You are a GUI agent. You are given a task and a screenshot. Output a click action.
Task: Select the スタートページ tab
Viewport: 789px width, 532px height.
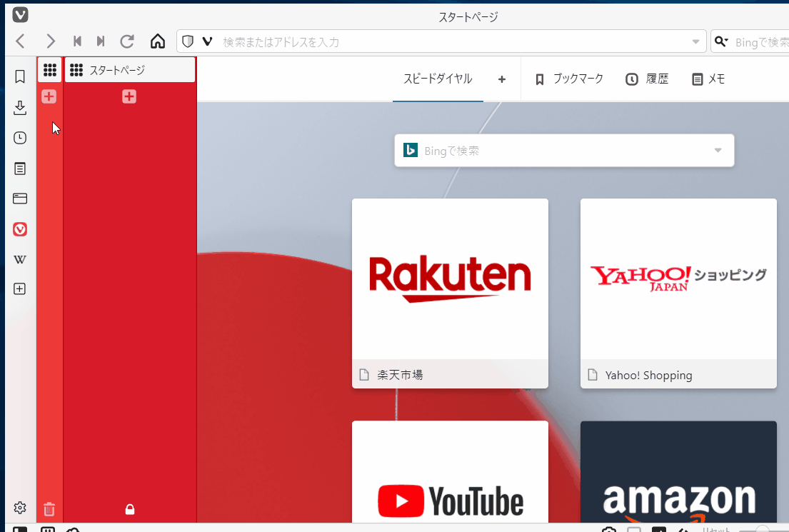click(x=130, y=70)
